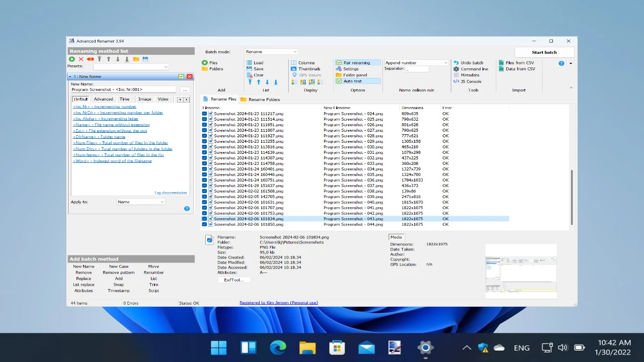Viewport: 644px width, 362px height.
Task: Open method preset with folder icon
Action: (x=136, y=59)
